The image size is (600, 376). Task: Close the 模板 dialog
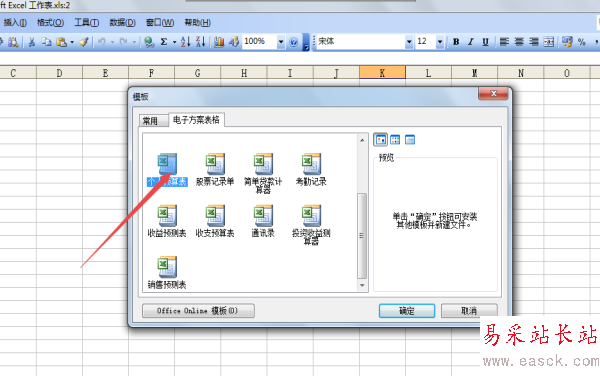[x=493, y=93]
